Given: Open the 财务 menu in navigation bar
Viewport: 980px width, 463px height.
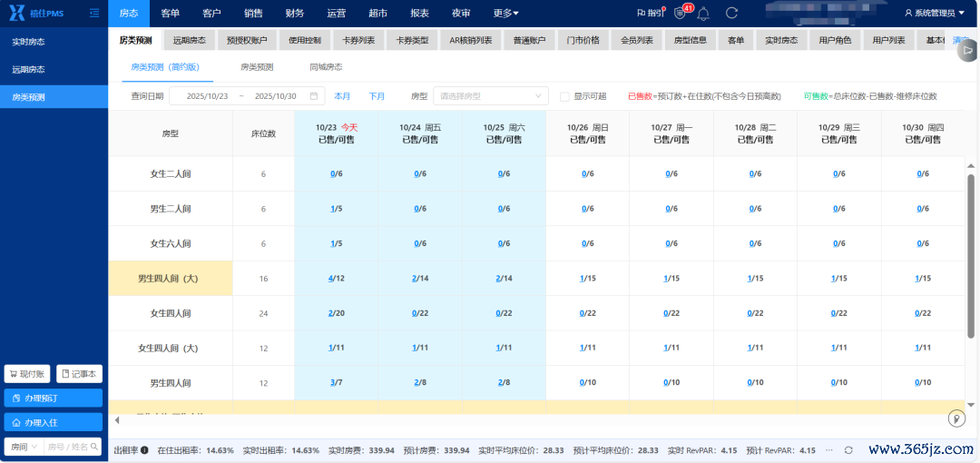Looking at the screenshot, I should point(294,14).
